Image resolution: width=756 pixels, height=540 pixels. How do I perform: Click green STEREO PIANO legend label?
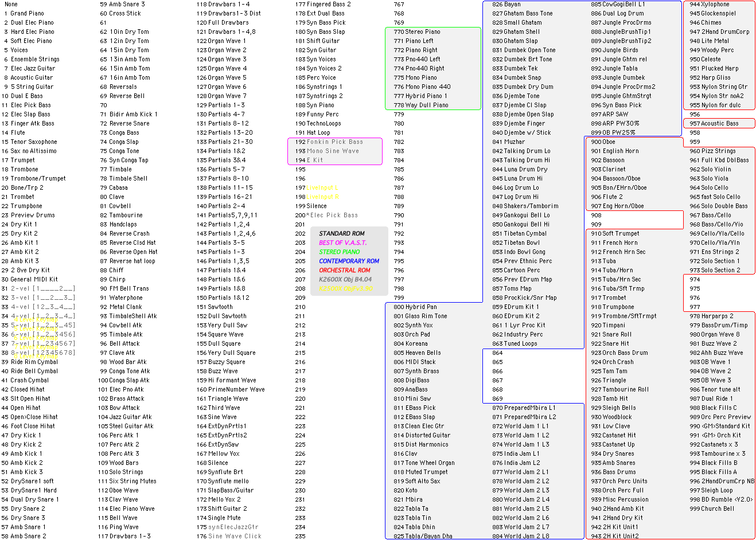[x=340, y=252]
